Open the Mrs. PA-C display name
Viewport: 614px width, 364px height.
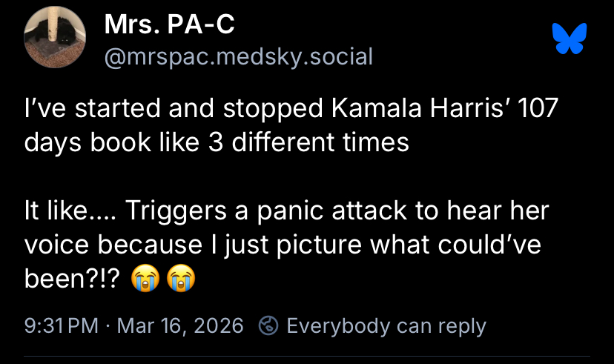[170, 25]
